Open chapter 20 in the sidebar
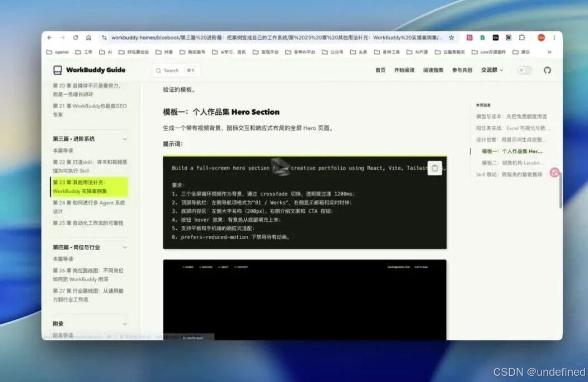 pyautogui.click(x=87, y=90)
